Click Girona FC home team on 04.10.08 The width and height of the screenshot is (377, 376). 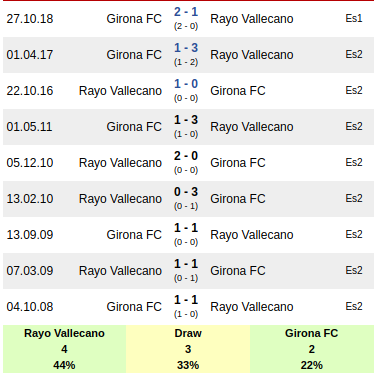134,307
